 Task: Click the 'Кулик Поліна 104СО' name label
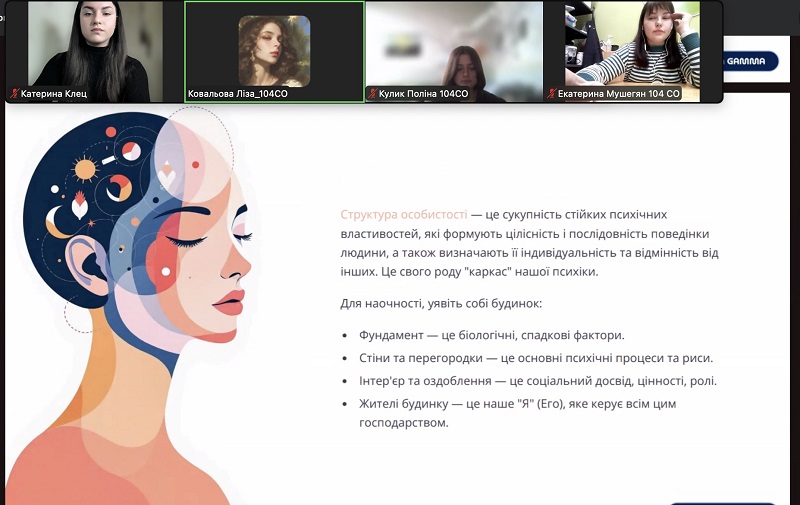tap(423, 94)
